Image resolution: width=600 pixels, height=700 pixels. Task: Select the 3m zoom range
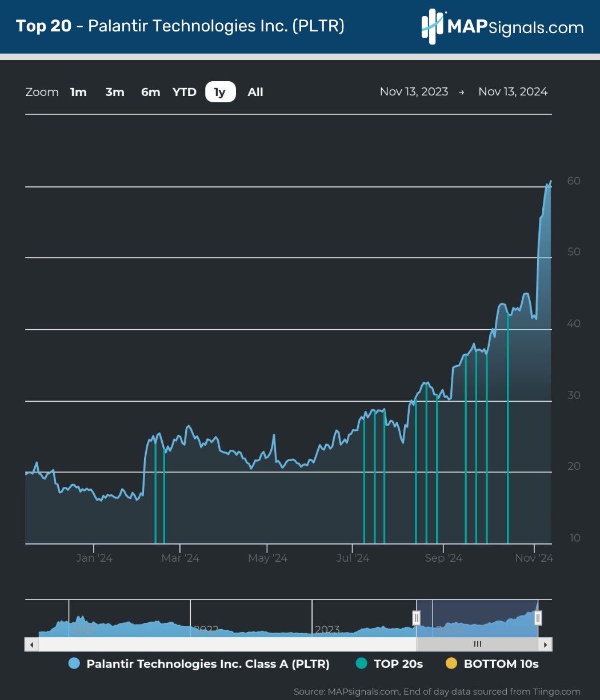tap(115, 92)
